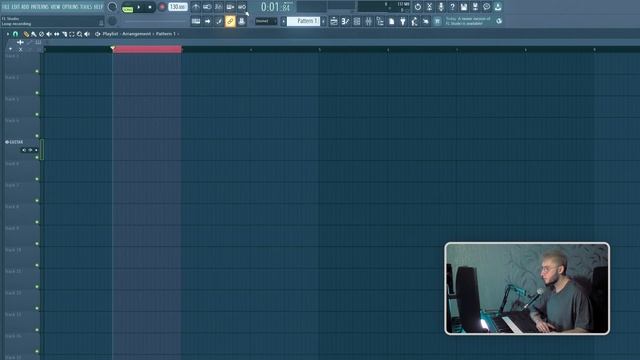The image size is (640, 360).
Task: Click the stamp icon next to the link button
Action: (242, 21)
